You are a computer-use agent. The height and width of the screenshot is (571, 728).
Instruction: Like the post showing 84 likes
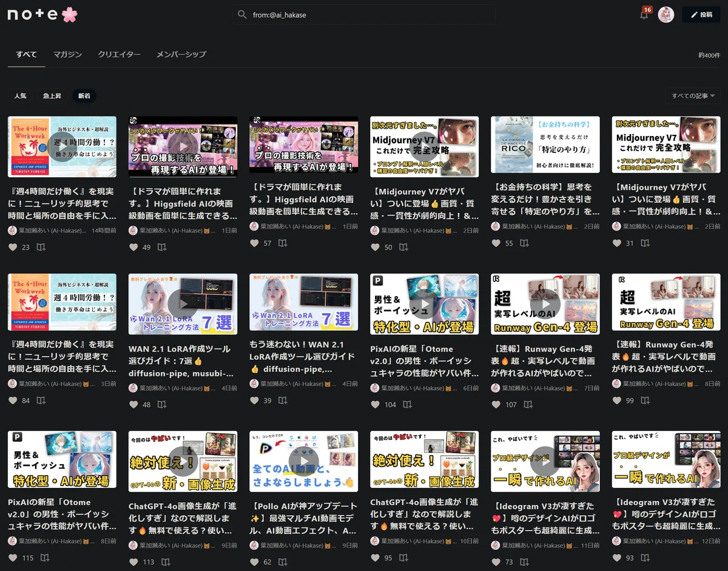pos(13,400)
